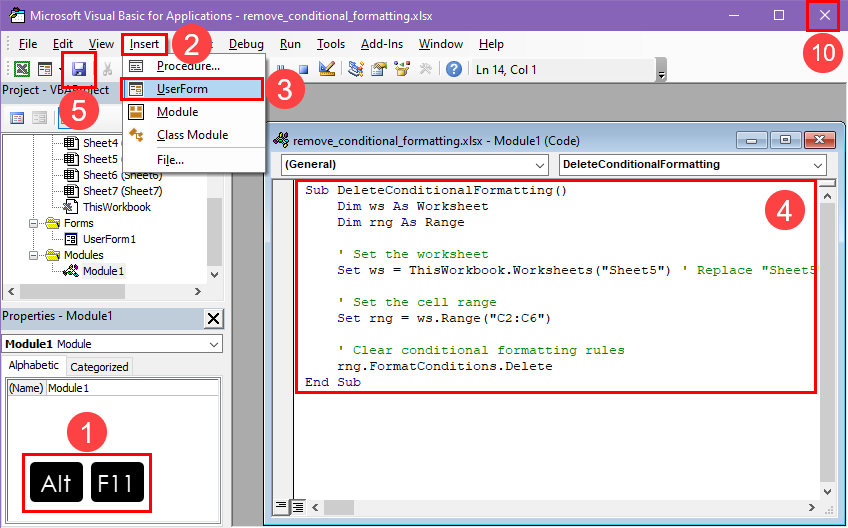Viewport: 848px width, 528px height.
Task: Open the Tools menu
Action: (331, 44)
